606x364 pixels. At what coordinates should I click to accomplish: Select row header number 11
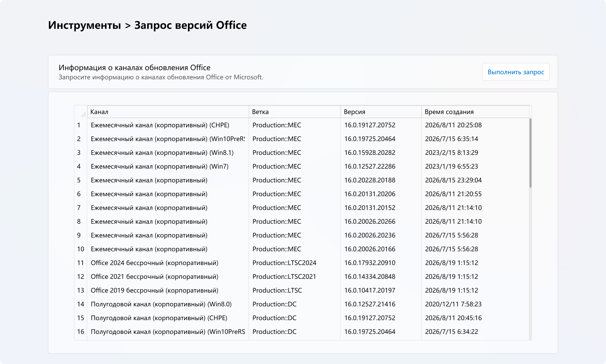(81, 263)
